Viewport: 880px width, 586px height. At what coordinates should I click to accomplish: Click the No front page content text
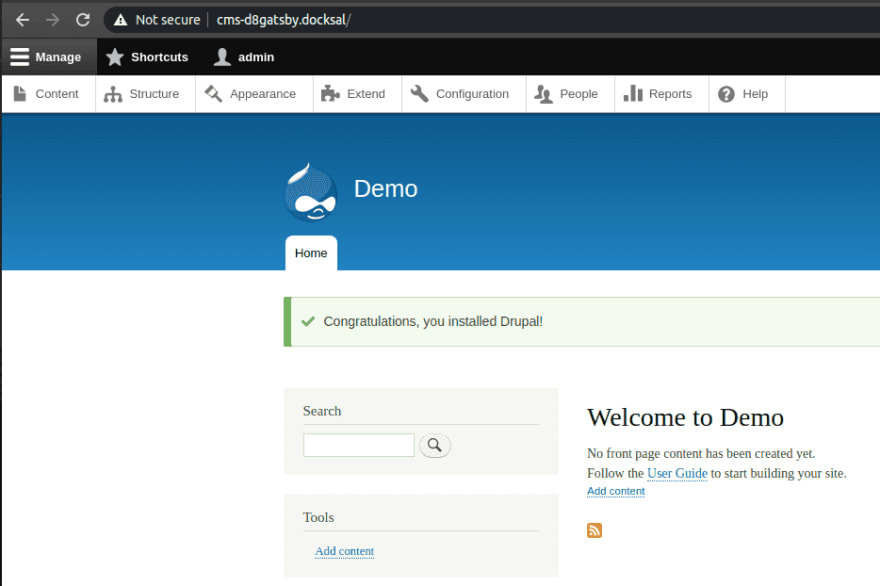coord(701,454)
